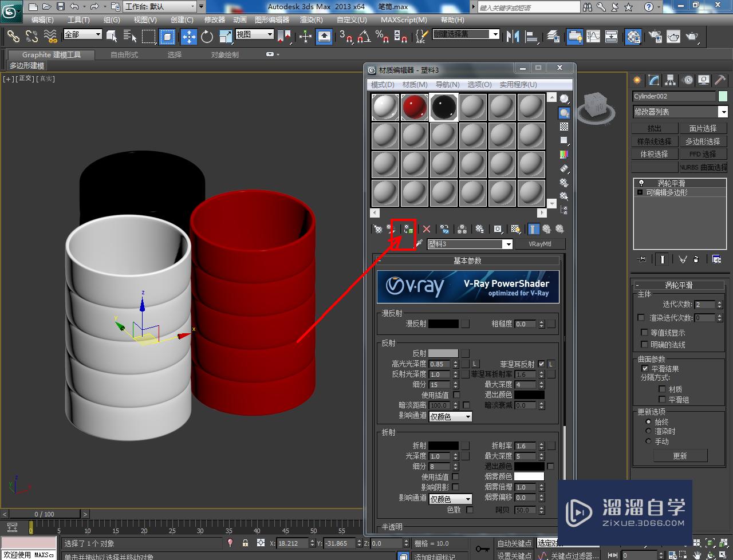Click the Mirror tool icon
This screenshot has height=560, width=733.
click(x=513, y=37)
